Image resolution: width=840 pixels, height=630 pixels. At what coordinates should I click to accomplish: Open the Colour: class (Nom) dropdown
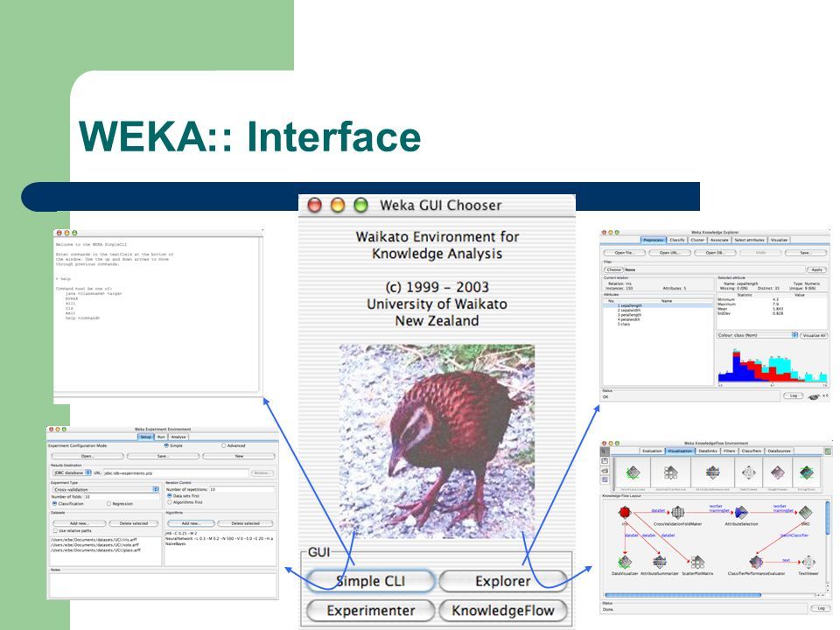[758, 335]
